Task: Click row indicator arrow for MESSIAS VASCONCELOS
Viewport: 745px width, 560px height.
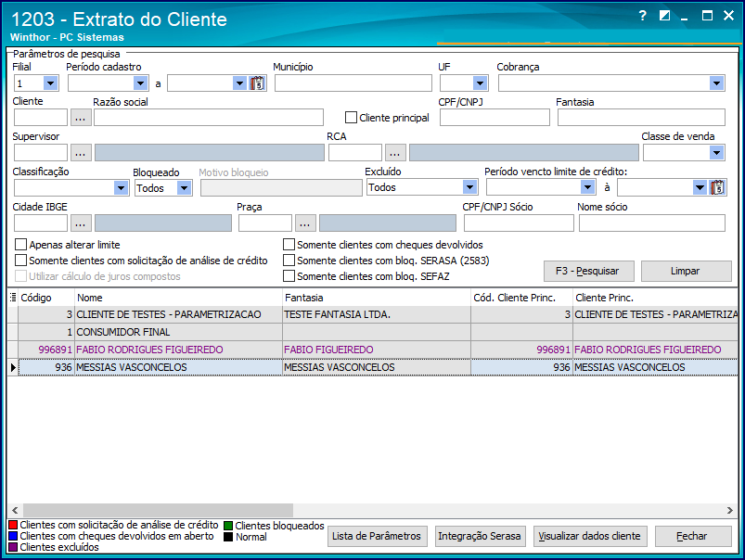Action: click(13, 367)
